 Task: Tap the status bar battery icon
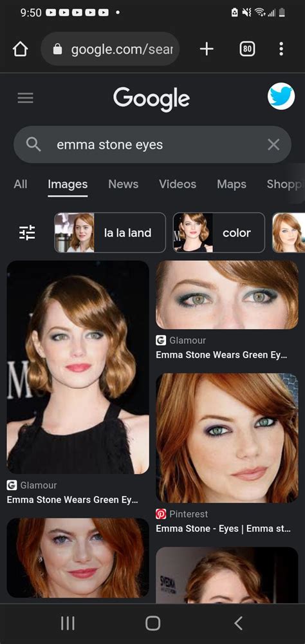[282, 13]
